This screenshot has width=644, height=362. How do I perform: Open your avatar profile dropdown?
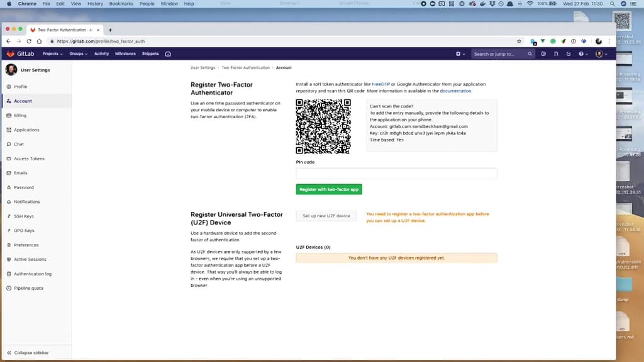coord(599,54)
